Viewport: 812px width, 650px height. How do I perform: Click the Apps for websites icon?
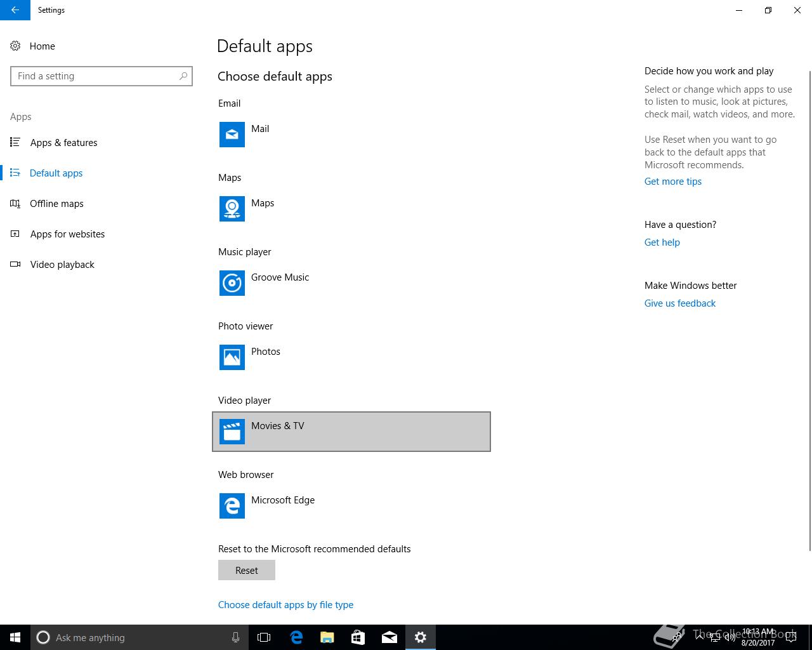pyautogui.click(x=15, y=234)
